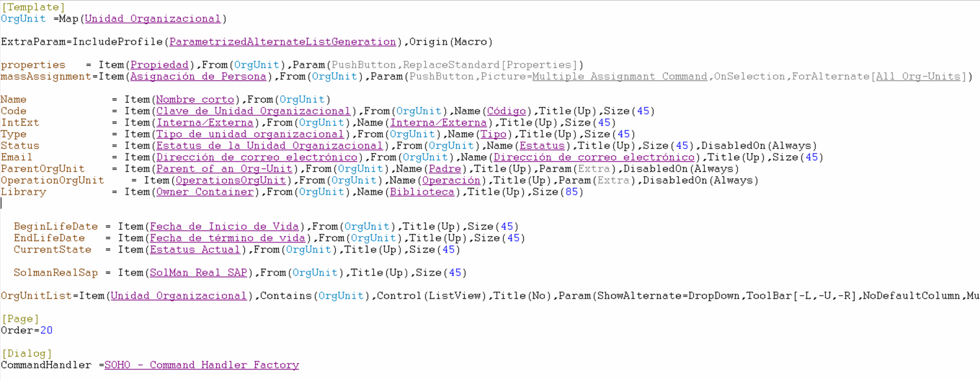Click the massAssignment key
Image resolution: width=980 pixels, height=380 pixels.
point(46,77)
